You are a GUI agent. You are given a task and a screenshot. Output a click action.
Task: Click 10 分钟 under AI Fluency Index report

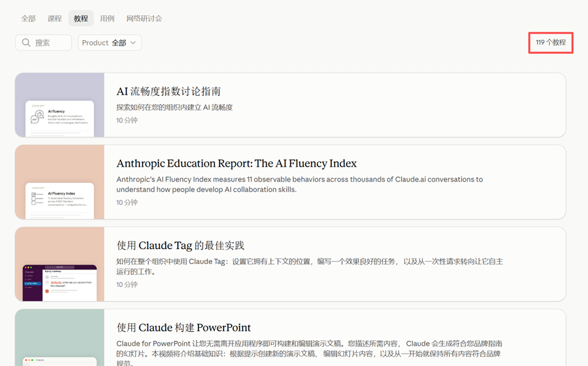click(126, 203)
